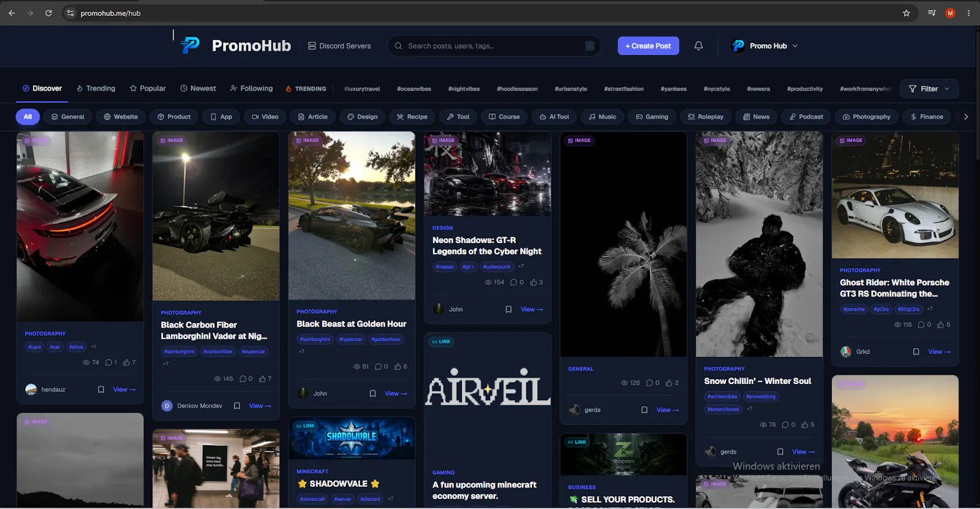Open the browser profile avatar M

point(950,13)
